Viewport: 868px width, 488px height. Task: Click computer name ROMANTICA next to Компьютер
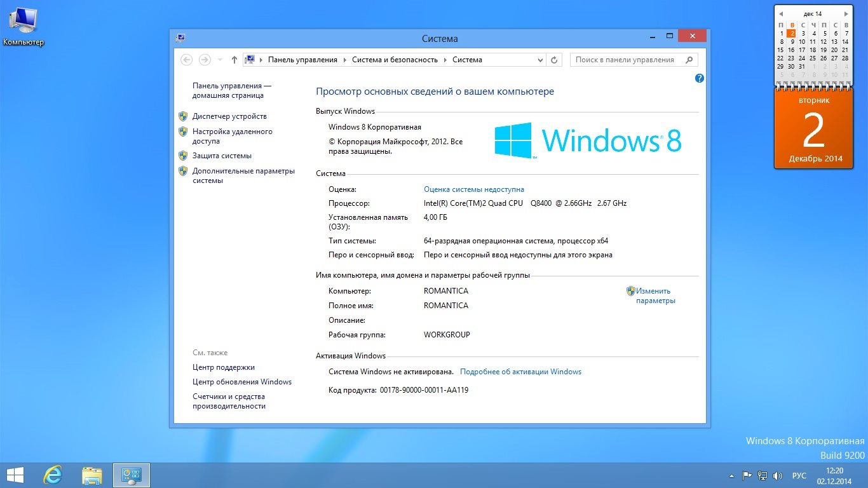446,291
